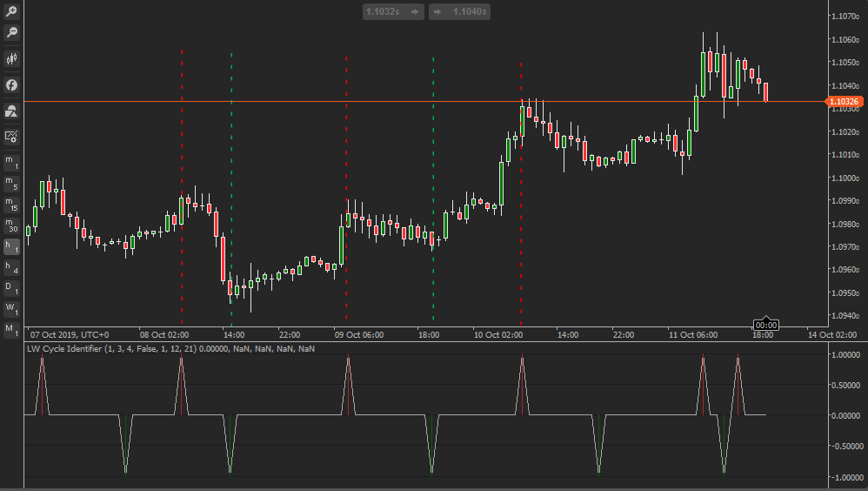Click the zoom out magnifier icon
Viewport: 868px width, 491px height.
(x=11, y=32)
